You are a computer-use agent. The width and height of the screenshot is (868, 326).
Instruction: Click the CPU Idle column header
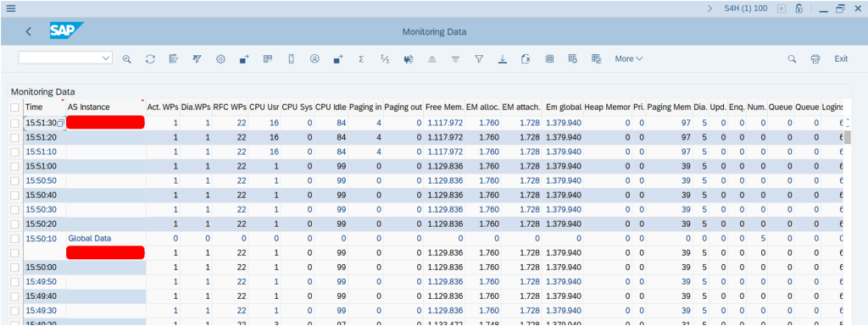(x=331, y=107)
